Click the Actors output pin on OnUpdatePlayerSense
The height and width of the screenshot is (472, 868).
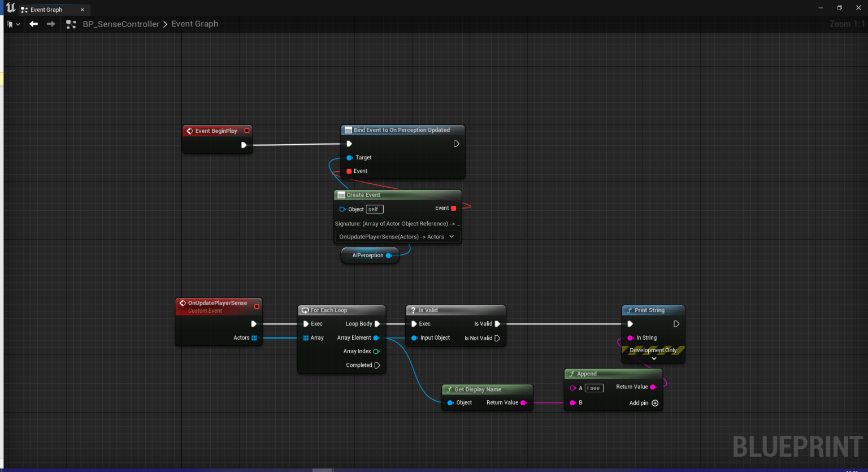tap(255, 337)
